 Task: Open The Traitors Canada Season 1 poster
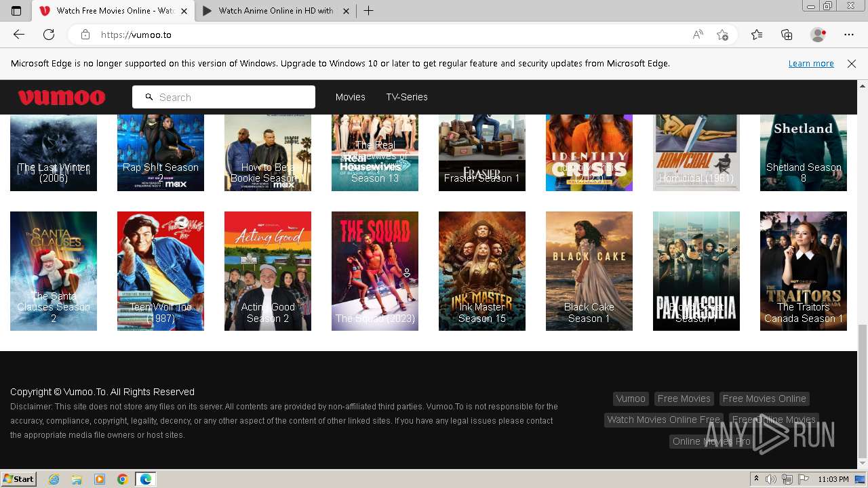[804, 271]
